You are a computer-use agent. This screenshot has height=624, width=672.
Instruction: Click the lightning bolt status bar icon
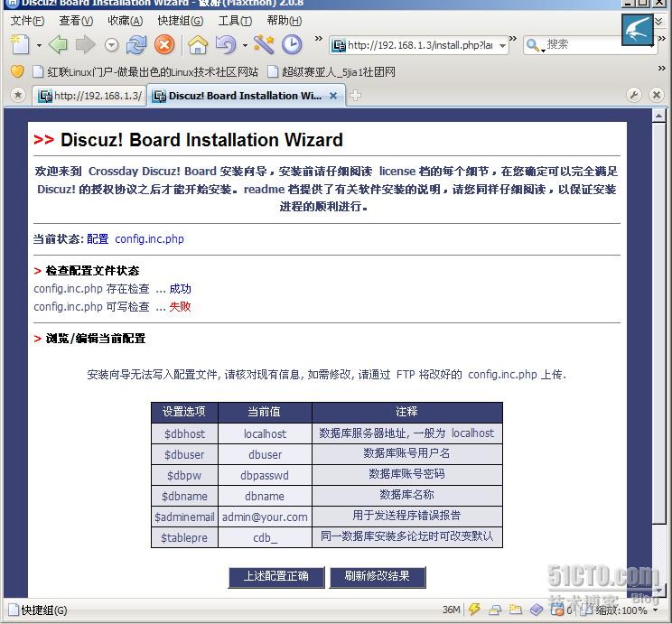(x=474, y=610)
